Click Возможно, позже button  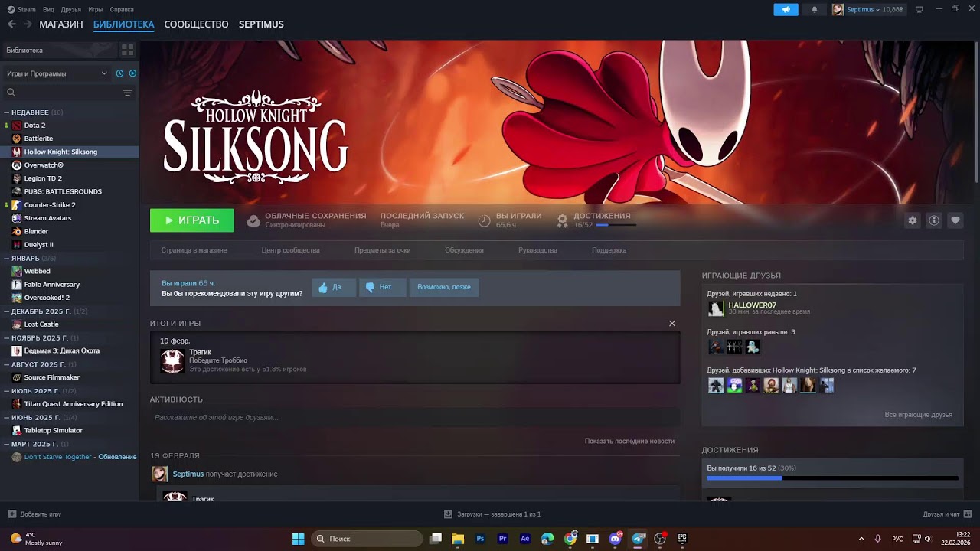(x=444, y=288)
